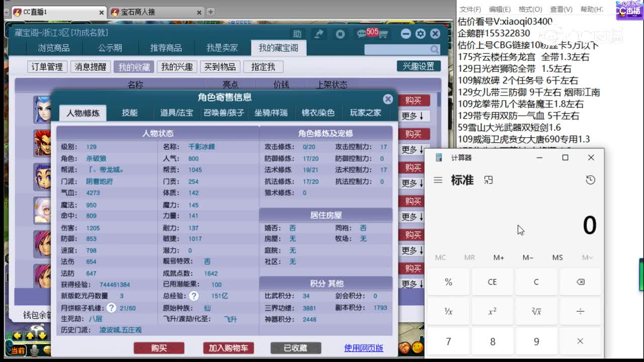The image size is (644, 362).
Task: Open the calculator navigation menu
Action: pos(438,180)
